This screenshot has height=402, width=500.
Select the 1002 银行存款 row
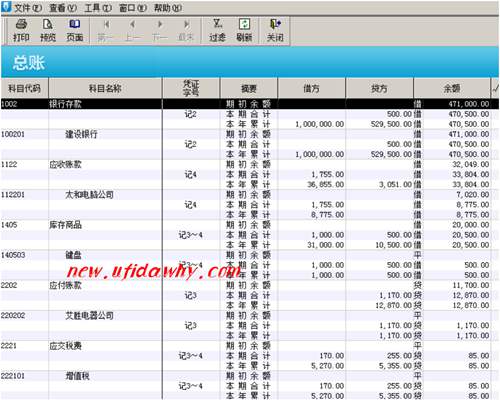250,104
